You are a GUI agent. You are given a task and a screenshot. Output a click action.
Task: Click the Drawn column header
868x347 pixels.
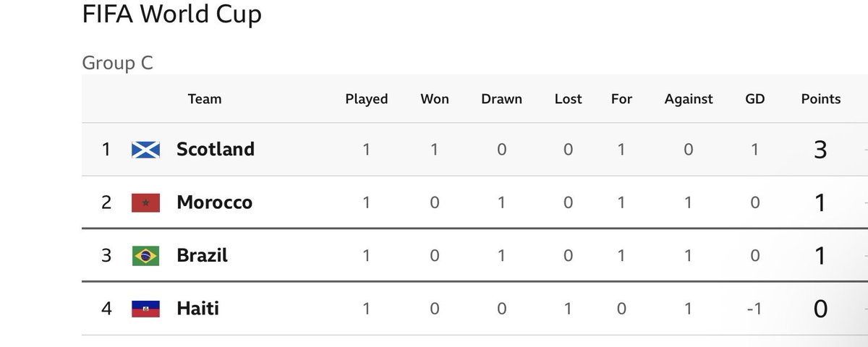pos(501,99)
